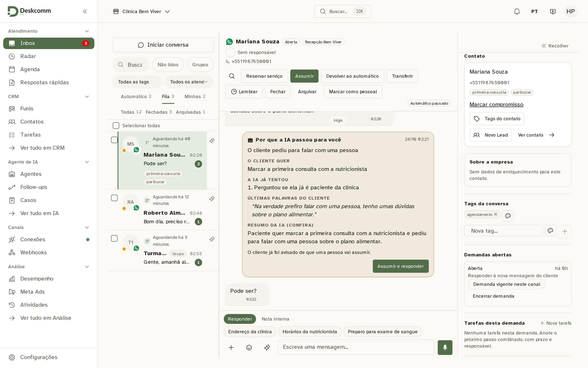588x368 pixels.
Task: Open the notifications bell
Action: click(517, 11)
